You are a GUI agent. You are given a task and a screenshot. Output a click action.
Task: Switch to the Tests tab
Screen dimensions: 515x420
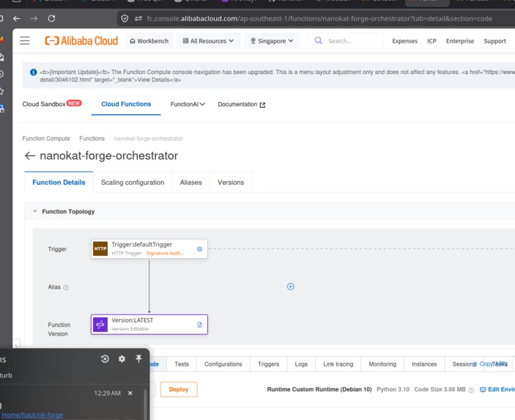tap(182, 364)
